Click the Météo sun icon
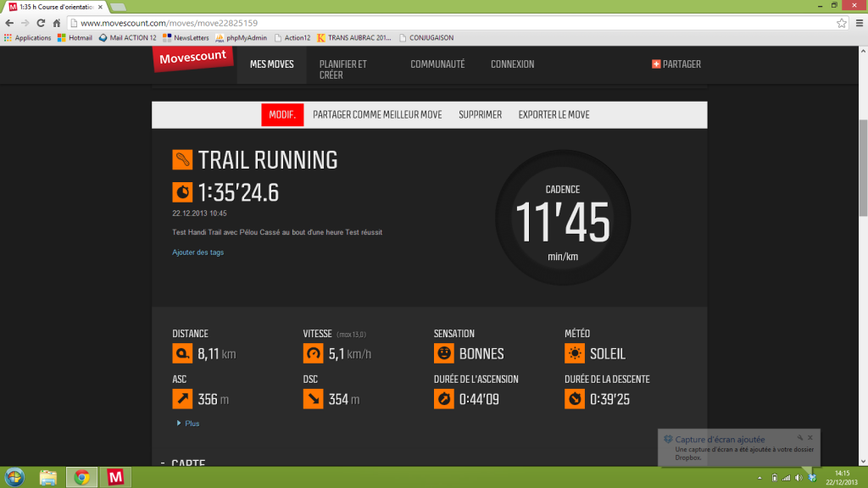 click(575, 353)
